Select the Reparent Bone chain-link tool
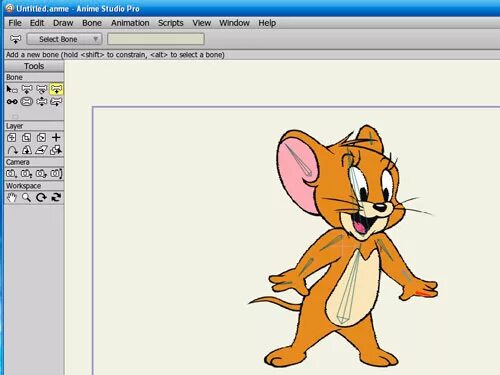This screenshot has height=375, width=500. point(12,102)
